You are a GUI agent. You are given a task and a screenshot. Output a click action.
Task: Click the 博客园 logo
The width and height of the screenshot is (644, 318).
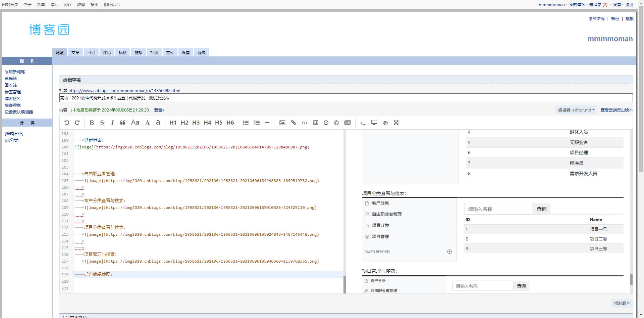tap(49, 30)
